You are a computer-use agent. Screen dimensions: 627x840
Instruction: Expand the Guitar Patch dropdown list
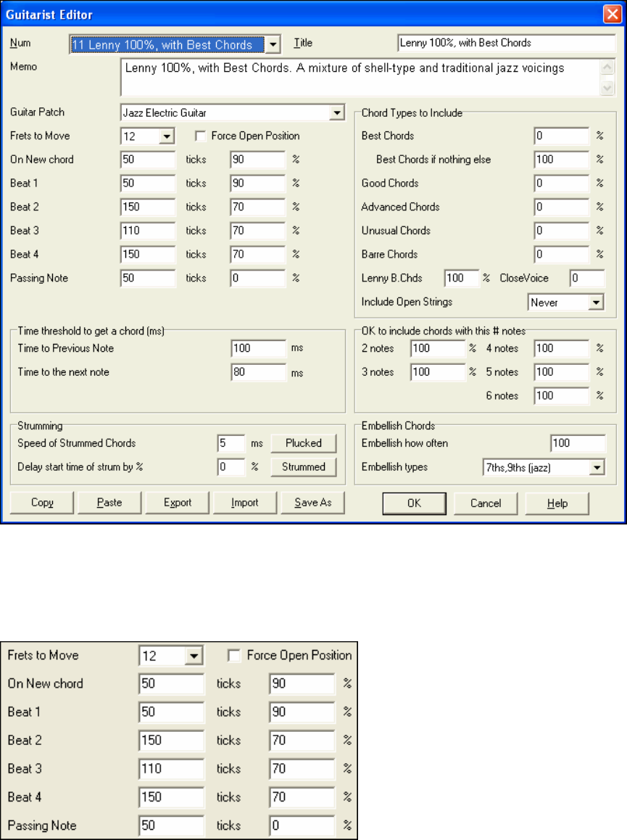pos(337,112)
